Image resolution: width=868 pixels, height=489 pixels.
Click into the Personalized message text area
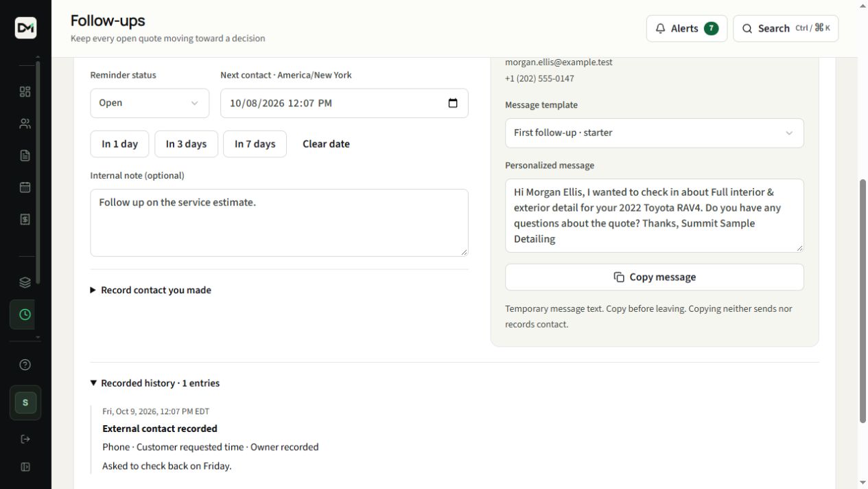click(x=654, y=216)
